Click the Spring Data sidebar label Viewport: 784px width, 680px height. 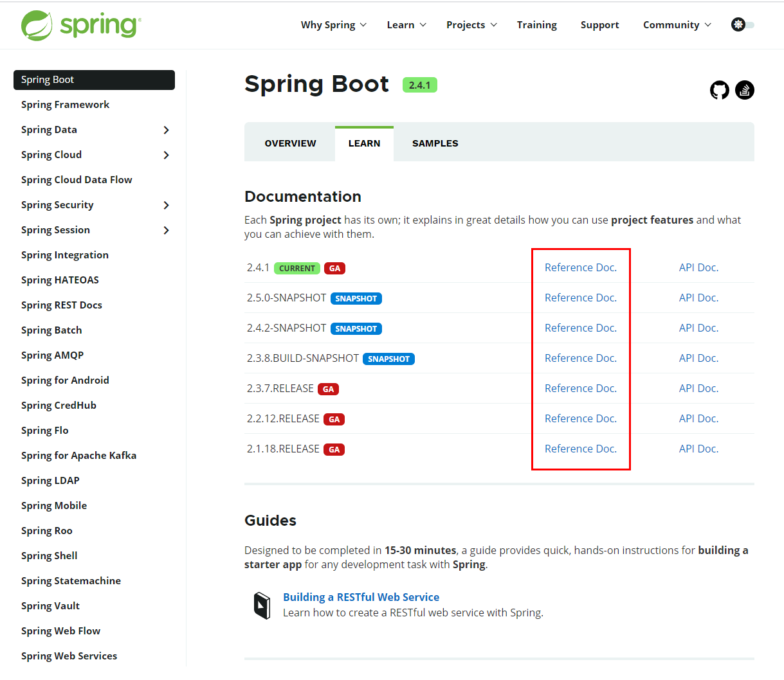click(x=49, y=130)
